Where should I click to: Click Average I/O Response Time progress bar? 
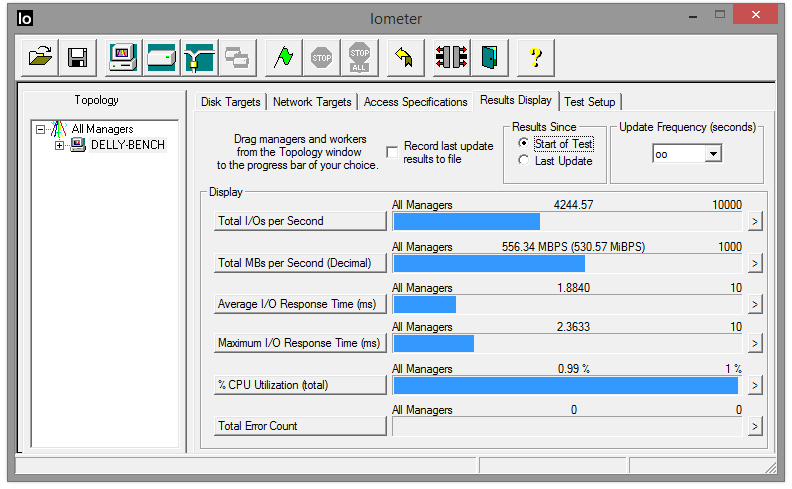tap(567, 304)
